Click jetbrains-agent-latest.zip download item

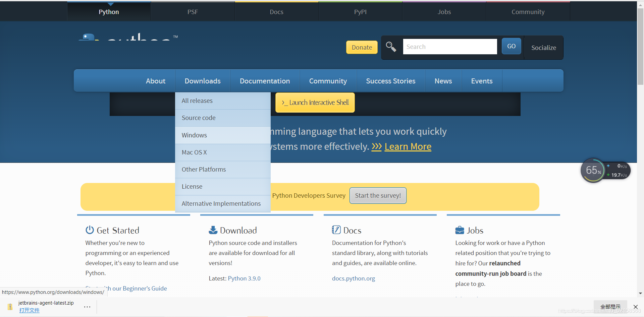point(46,303)
